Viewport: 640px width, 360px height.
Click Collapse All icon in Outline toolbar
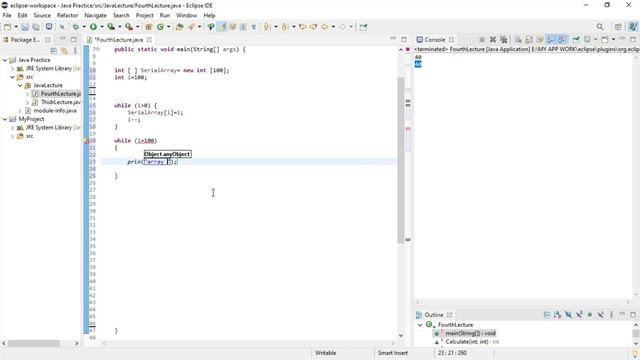point(547,315)
